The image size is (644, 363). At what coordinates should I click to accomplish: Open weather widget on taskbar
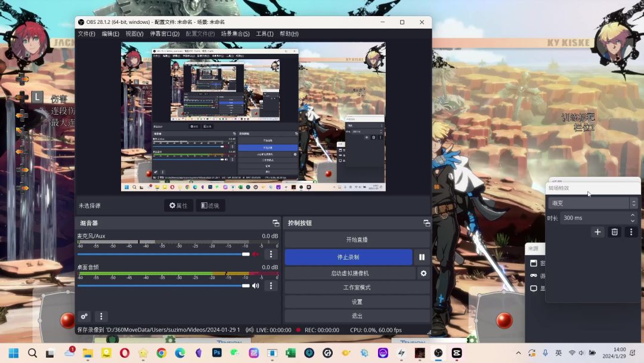pos(69,352)
